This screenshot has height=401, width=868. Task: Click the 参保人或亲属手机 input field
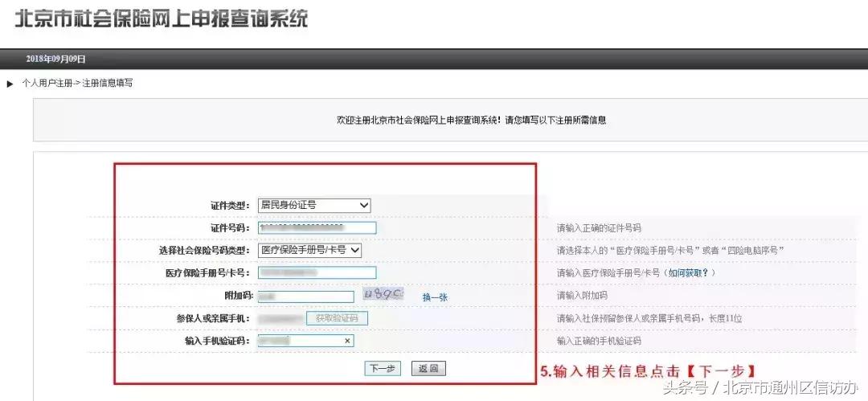282,318
